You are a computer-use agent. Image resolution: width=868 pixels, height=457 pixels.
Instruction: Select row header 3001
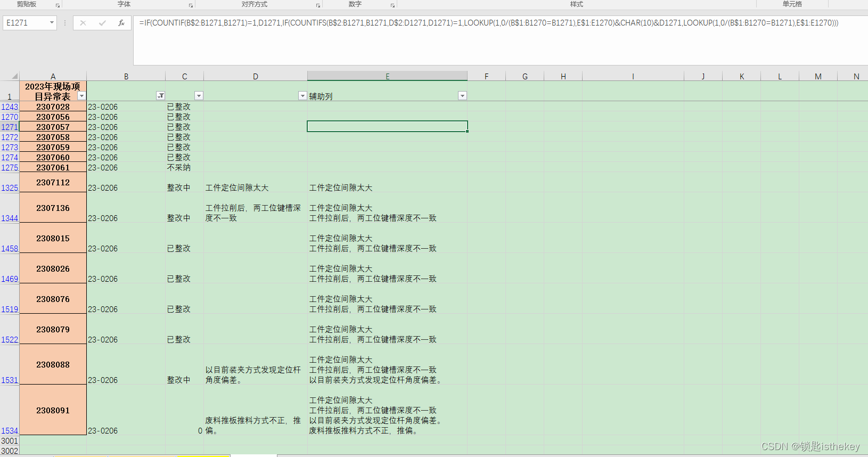(10, 440)
